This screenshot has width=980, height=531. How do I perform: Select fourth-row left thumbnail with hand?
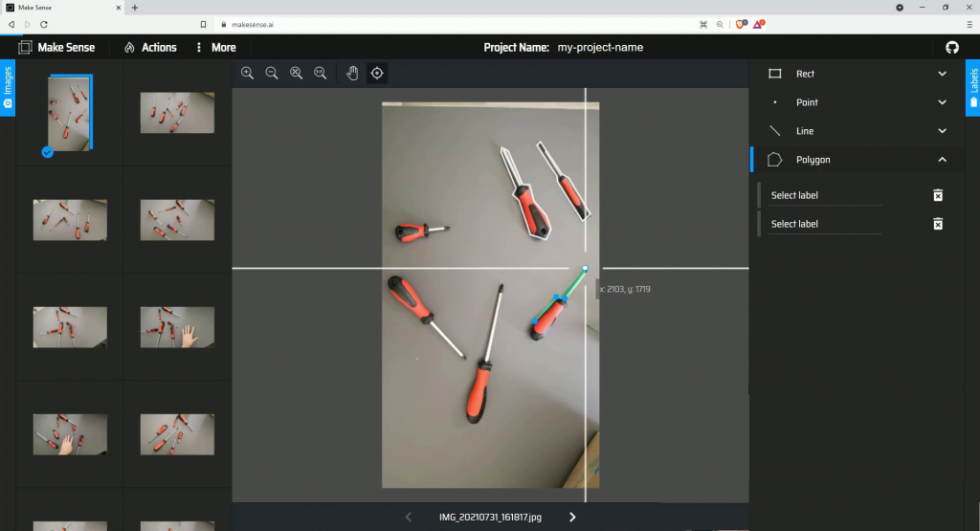[x=70, y=434]
